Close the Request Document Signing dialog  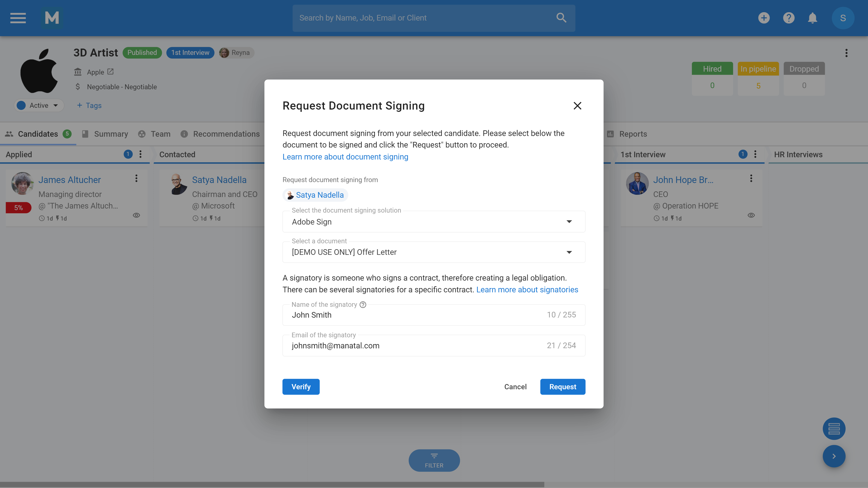click(577, 106)
